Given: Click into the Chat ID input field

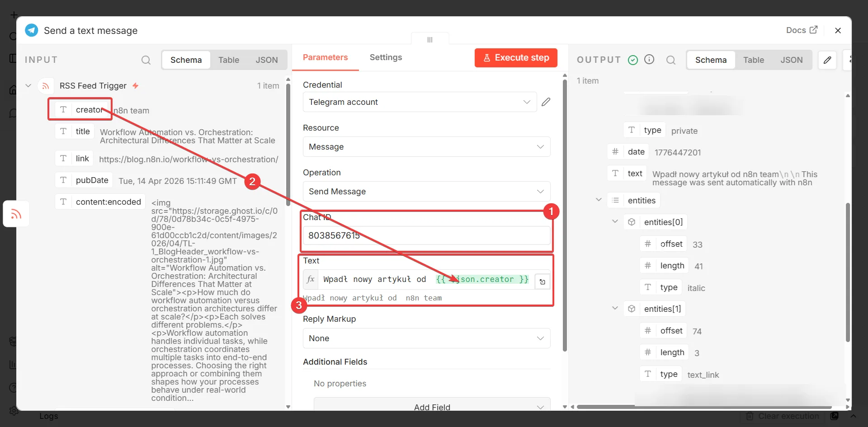Looking at the screenshot, I should click(x=426, y=235).
